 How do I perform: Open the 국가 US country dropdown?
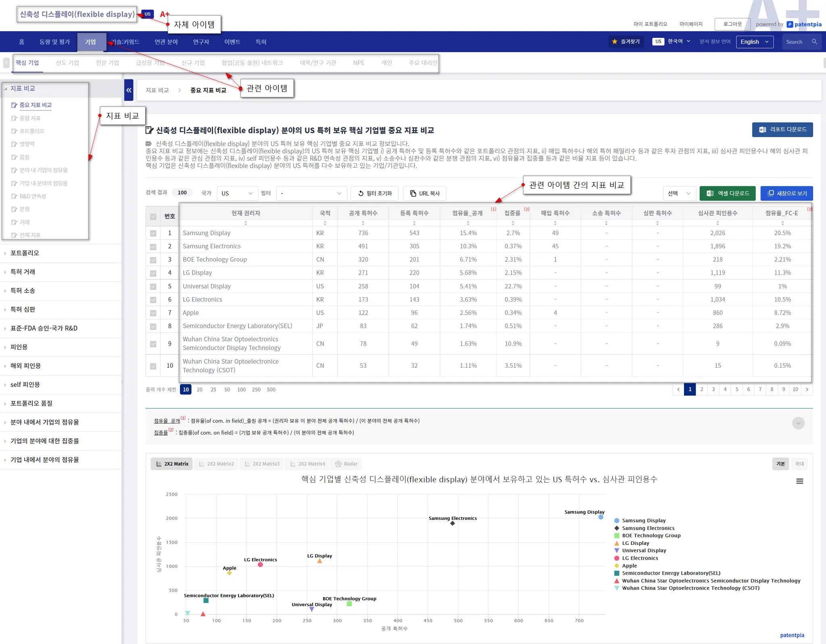(x=237, y=194)
